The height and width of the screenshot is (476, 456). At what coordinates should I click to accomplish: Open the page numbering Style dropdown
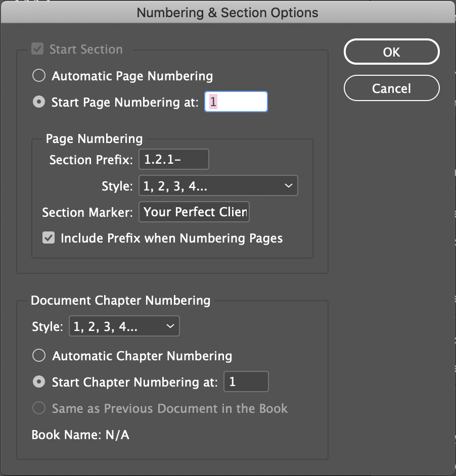pyautogui.click(x=218, y=185)
